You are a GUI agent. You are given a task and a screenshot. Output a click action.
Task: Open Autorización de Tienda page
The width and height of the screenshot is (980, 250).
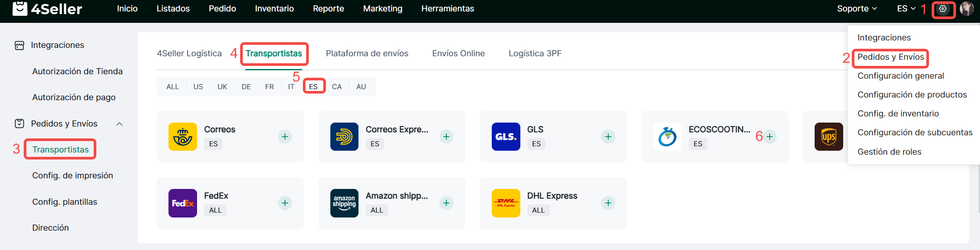77,71
